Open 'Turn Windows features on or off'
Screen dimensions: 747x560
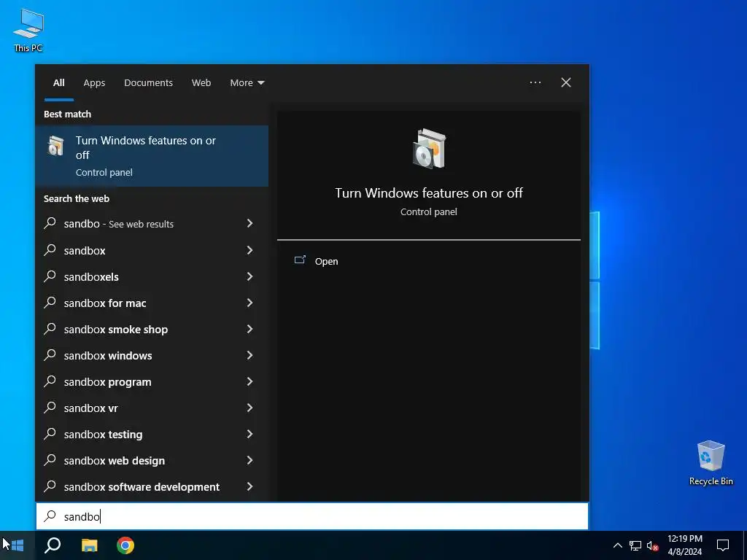(x=326, y=261)
